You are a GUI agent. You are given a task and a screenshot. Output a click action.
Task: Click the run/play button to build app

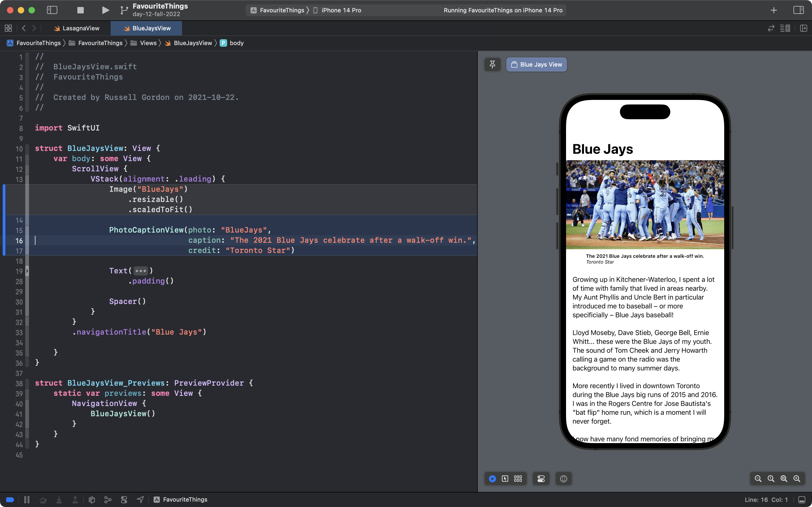pos(104,10)
